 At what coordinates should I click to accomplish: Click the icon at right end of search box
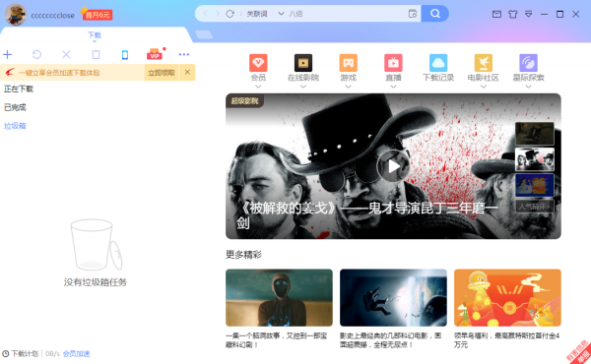pos(413,14)
